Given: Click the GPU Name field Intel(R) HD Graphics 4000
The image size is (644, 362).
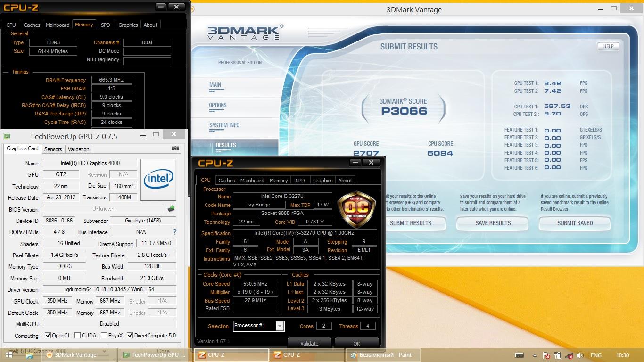Looking at the screenshot, I should [90, 163].
